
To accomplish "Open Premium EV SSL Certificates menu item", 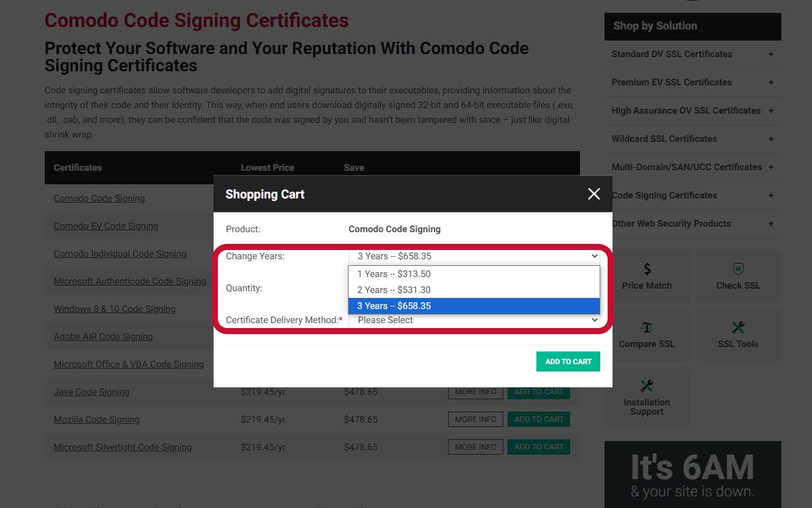I will click(671, 82).
